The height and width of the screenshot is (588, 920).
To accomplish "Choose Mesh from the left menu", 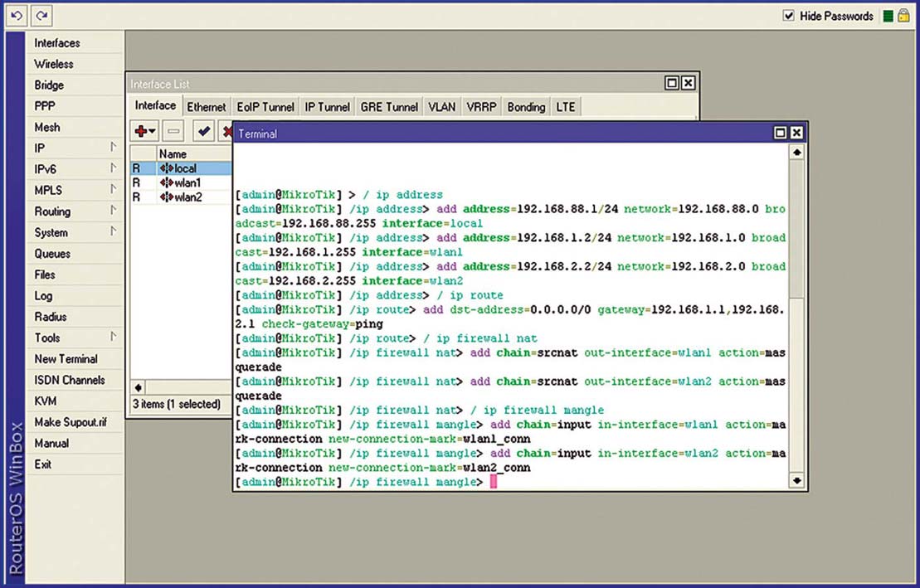I will [75, 128].
